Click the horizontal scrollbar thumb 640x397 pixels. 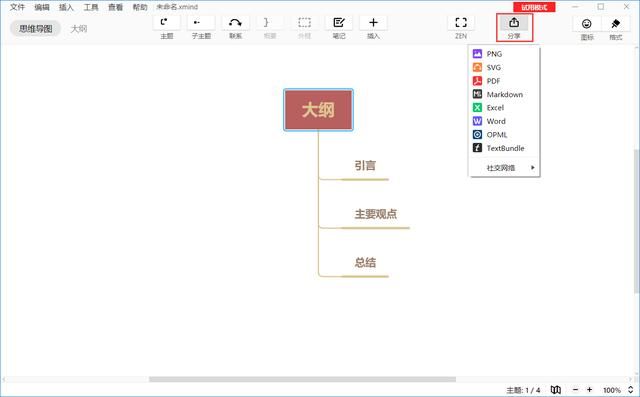(302, 379)
